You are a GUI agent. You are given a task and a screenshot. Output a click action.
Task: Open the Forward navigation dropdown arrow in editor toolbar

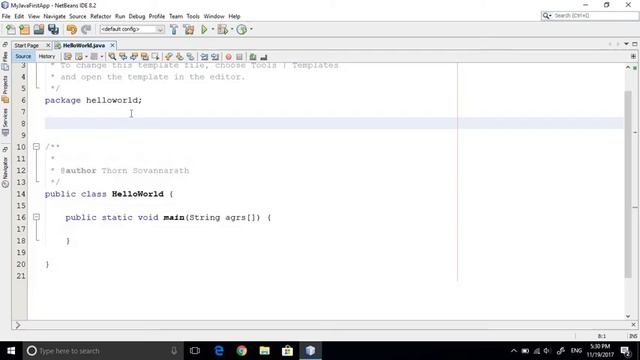click(102, 57)
